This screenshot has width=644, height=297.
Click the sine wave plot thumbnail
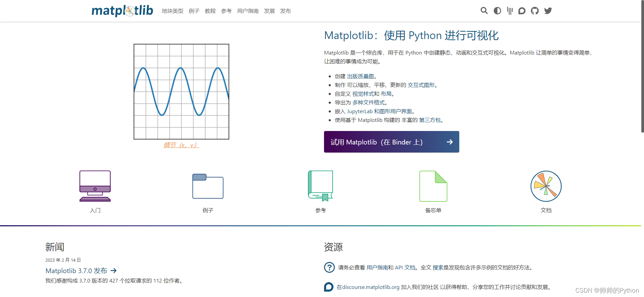click(181, 92)
